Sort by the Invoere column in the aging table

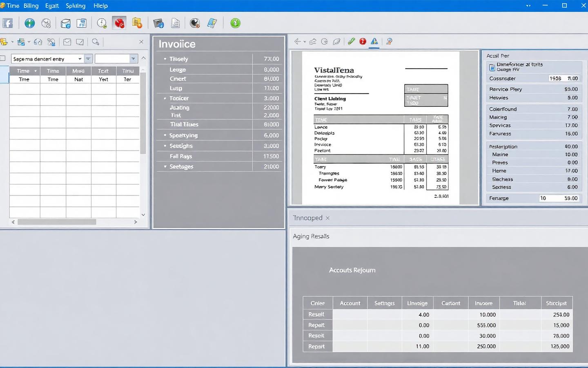[x=483, y=303]
